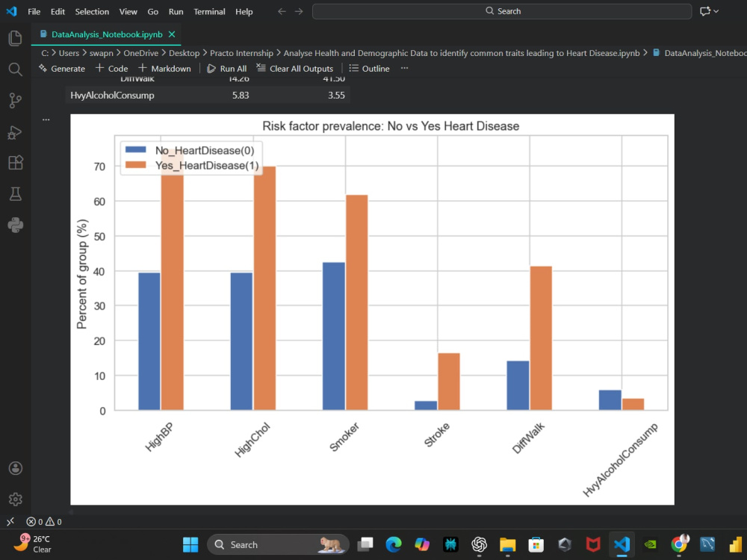Open Source Control view

point(15,101)
